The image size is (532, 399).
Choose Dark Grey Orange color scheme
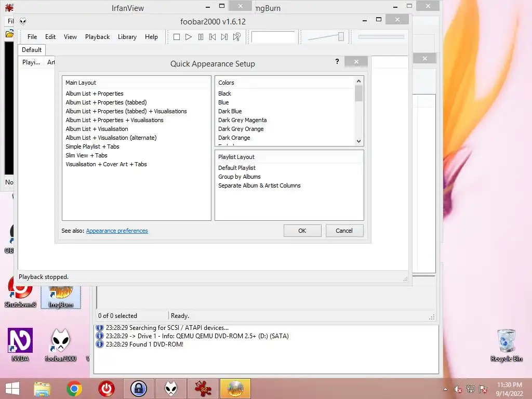pyautogui.click(x=241, y=129)
